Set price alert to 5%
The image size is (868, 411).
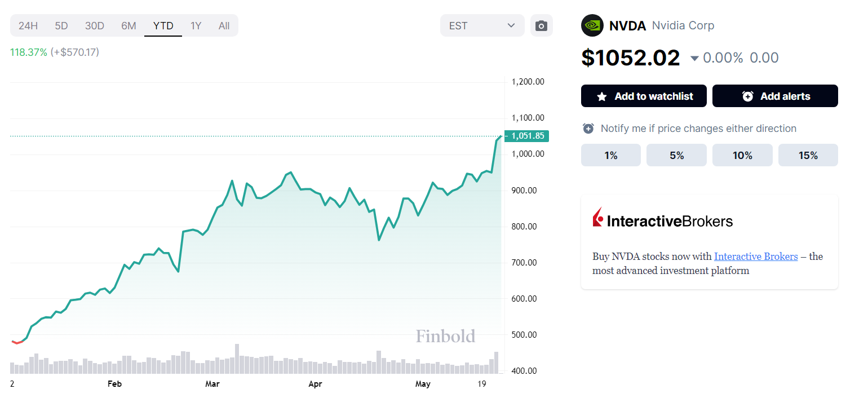pos(676,155)
